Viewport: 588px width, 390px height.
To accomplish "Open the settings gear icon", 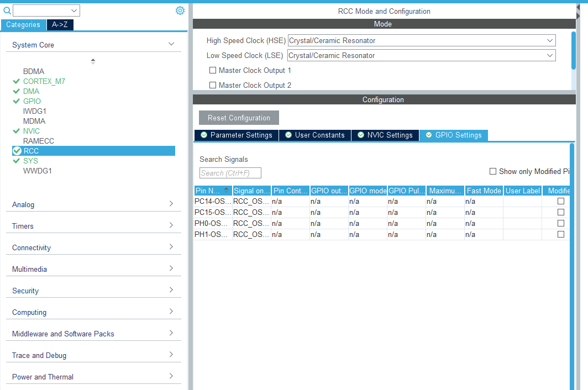I will click(x=180, y=10).
